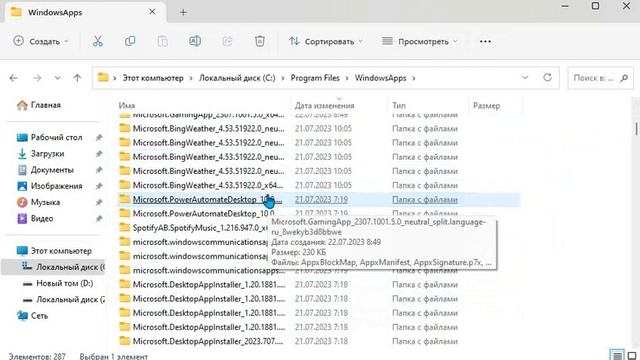The height and width of the screenshot is (360, 640).
Task: Click the vertical scrollbar thumb
Action: (636, 128)
